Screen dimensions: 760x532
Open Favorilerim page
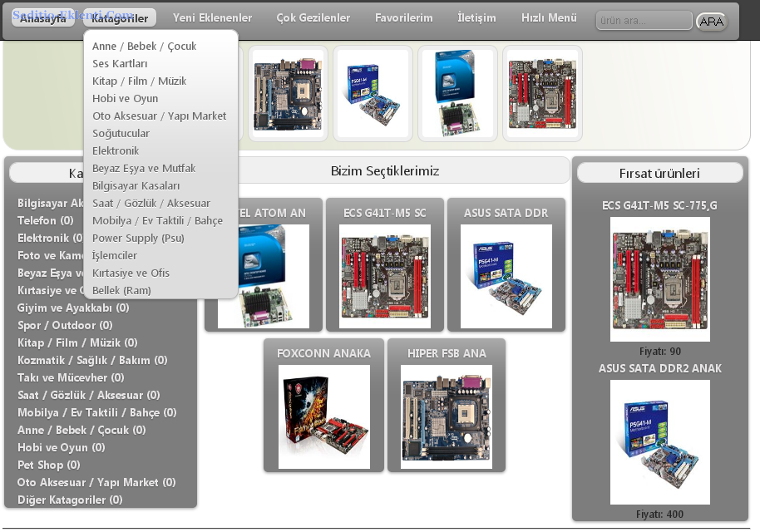[404, 18]
